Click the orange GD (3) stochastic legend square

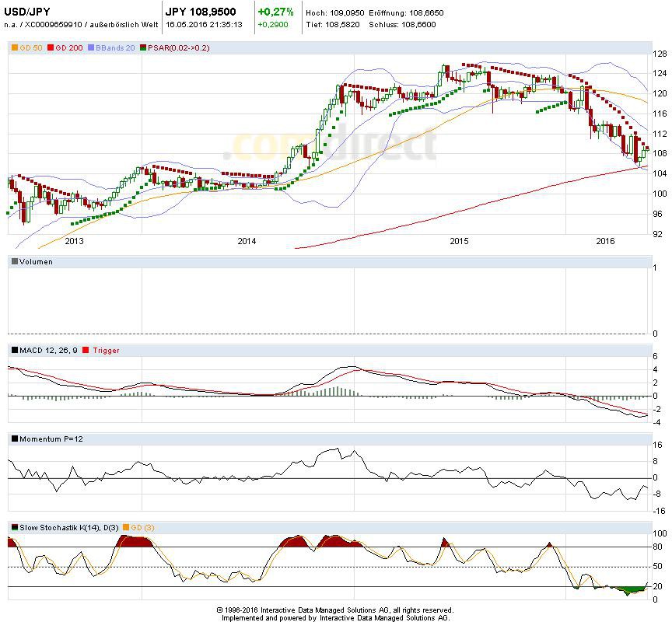124,528
